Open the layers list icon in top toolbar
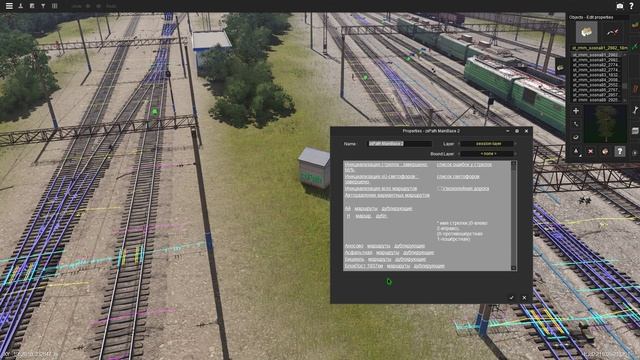This screenshot has height=360, width=640. click(32, 6)
